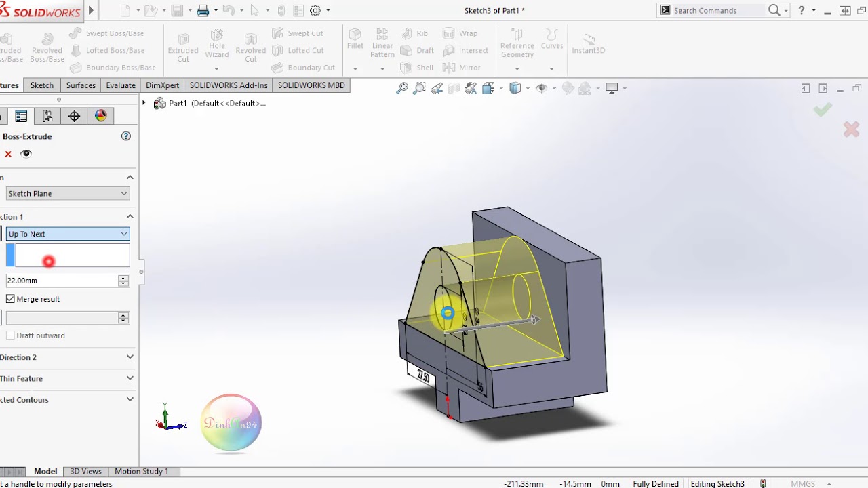Collapse the From section chevron

pyautogui.click(x=130, y=178)
